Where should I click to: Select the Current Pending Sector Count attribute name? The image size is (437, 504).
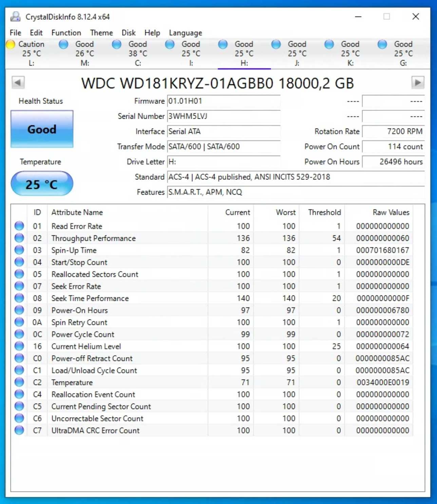point(101,406)
